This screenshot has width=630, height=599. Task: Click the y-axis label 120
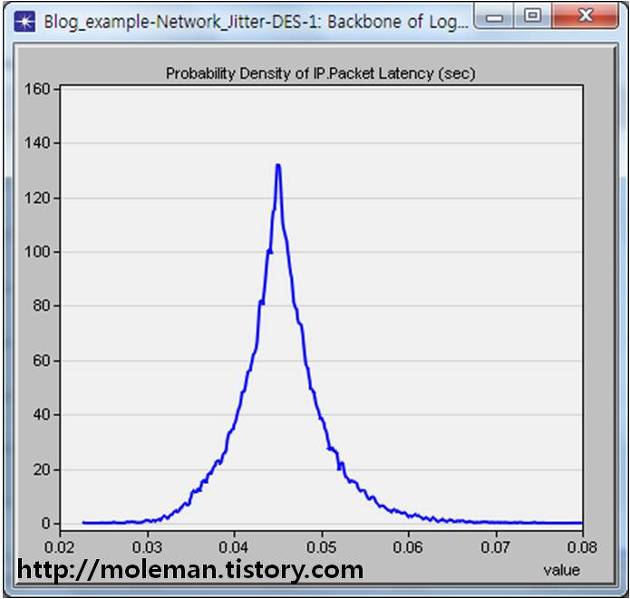(x=37, y=198)
